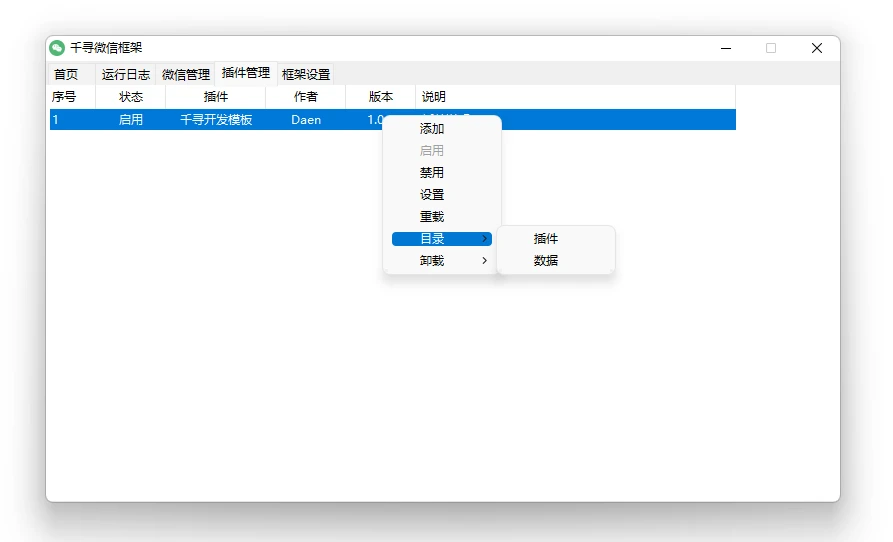Choose 插件 in the 目录 submenu
Image resolution: width=893 pixels, height=542 pixels.
click(546, 239)
